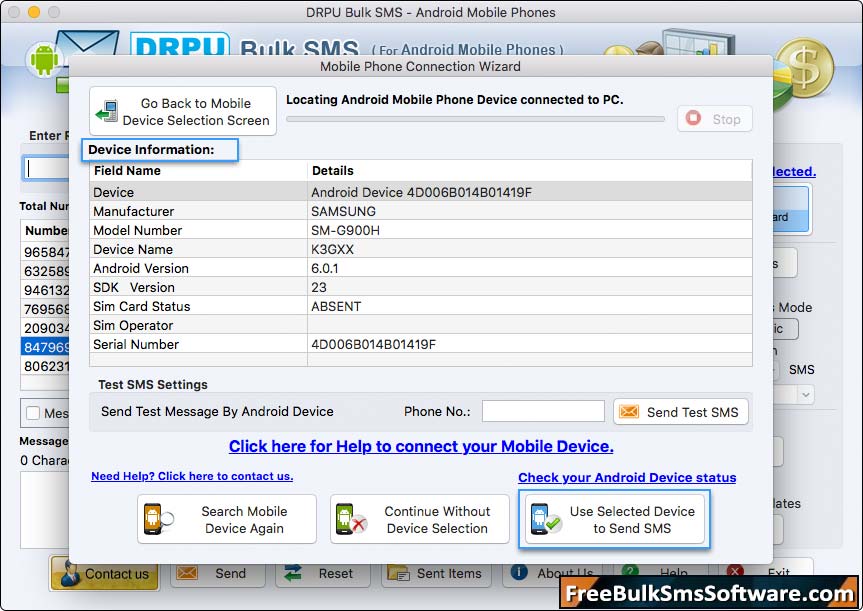This screenshot has height=611, width=863.
Task: Click the gold dollar coin icon
Action: click(x=805, y=68)
